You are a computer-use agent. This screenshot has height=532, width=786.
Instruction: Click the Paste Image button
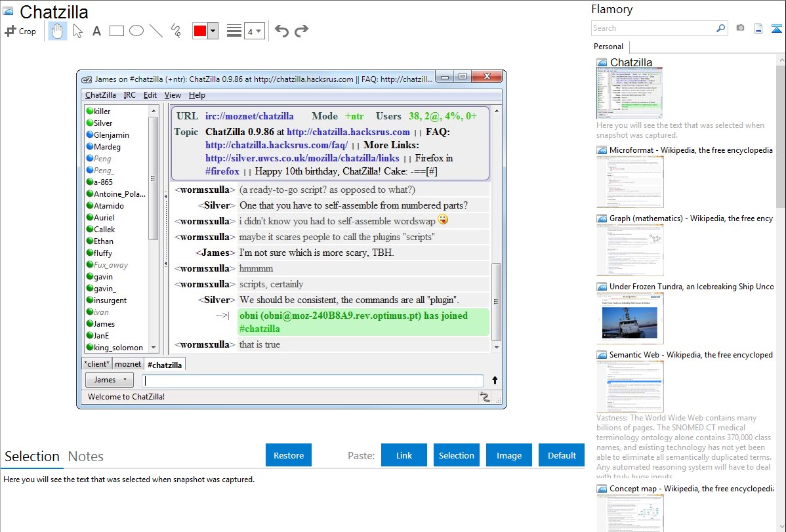tap(508, 455)
